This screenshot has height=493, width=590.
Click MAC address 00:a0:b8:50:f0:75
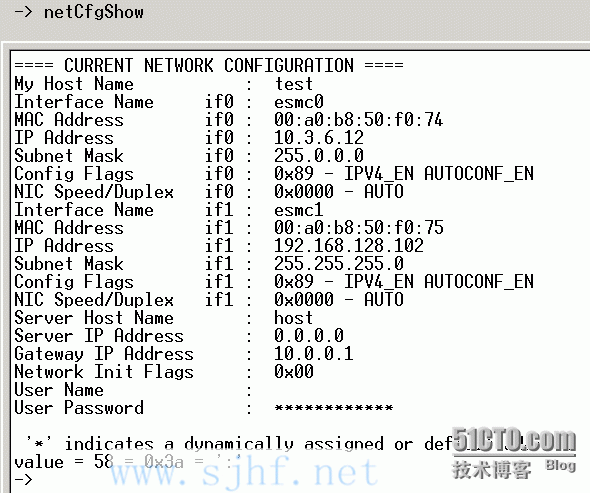pyautogui.click(x=359, y=228)
